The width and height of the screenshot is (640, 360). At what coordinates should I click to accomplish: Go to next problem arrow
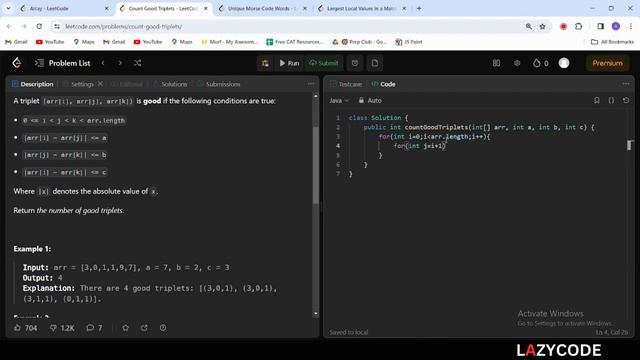pos(120,63)
